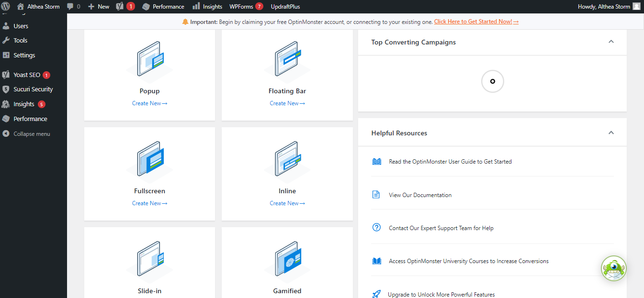Select the Inline campaign illustration
The image size is (644, 298).
click(x=287, y=162)
